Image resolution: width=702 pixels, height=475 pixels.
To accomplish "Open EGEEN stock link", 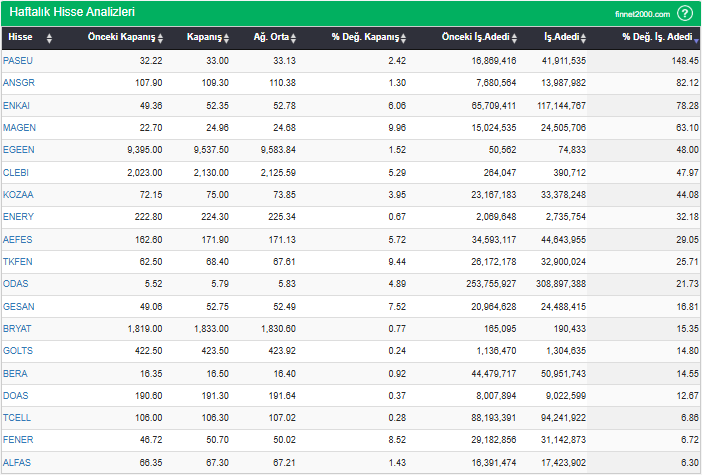I will [x=19, y=150].
